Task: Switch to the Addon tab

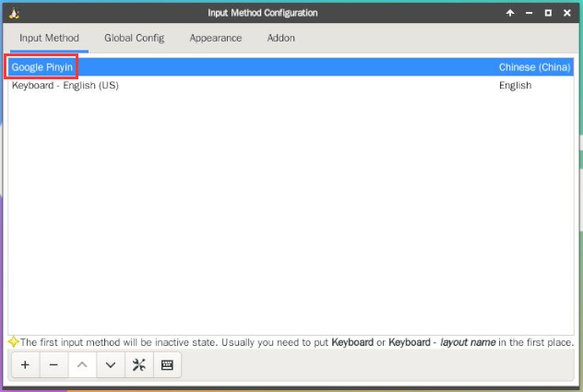Action: pyautogui.click(x=281, y=38)
